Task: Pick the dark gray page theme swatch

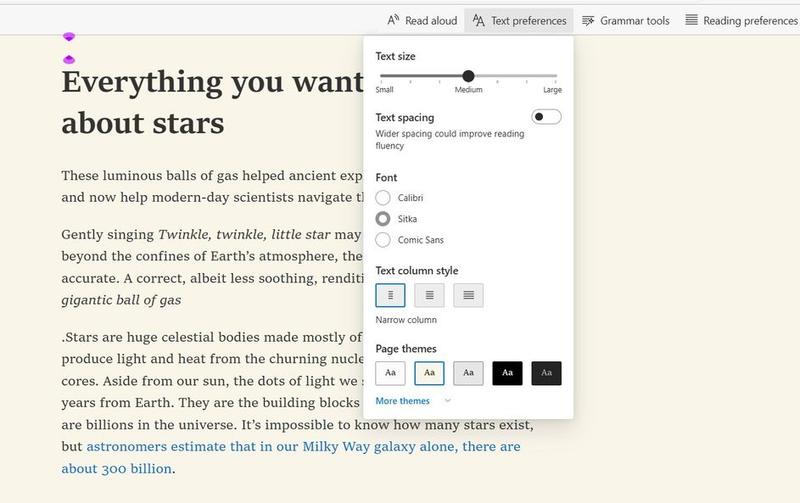Action: [546, 373]
